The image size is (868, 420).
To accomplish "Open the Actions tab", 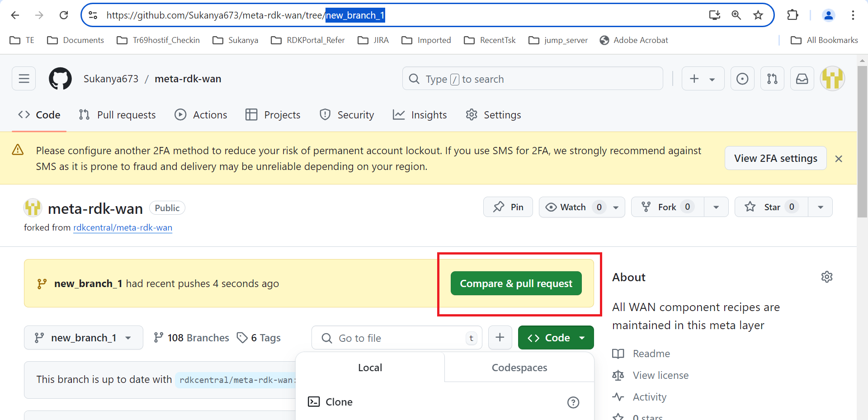I will [201, 115].
